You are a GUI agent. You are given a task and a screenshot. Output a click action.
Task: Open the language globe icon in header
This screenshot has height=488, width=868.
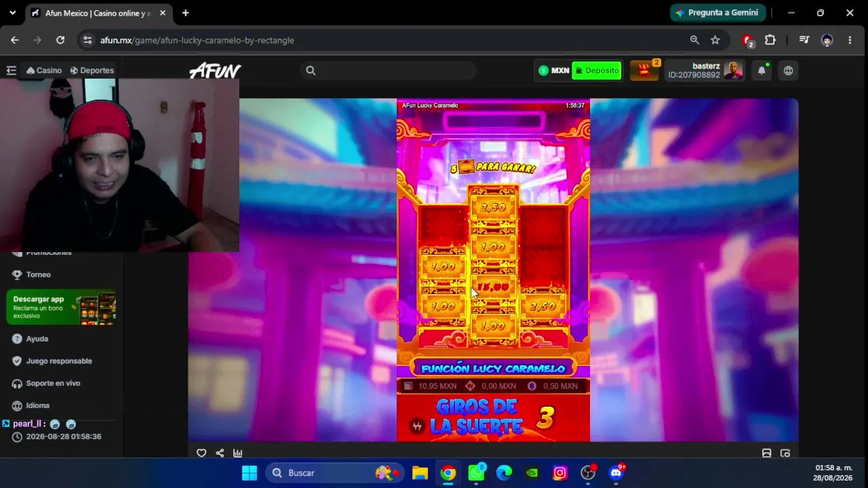pyautogui.click(x=788, y=70)
